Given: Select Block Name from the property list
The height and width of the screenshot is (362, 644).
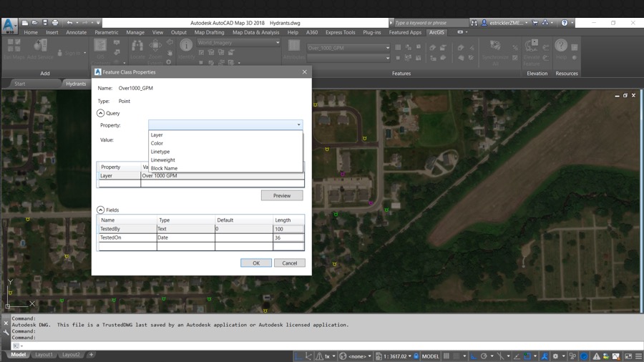Looking at the screenshot, I should (x=164, y=168).
